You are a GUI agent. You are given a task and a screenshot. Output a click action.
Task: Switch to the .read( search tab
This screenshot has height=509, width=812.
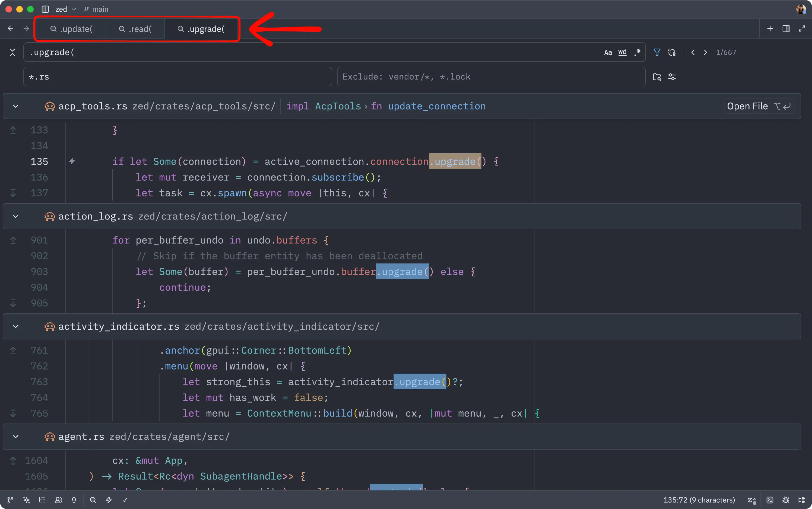[x=135, y=29]
